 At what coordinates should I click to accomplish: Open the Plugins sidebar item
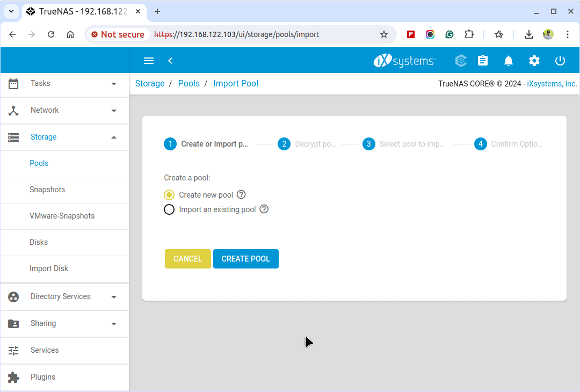coord(65,377)
